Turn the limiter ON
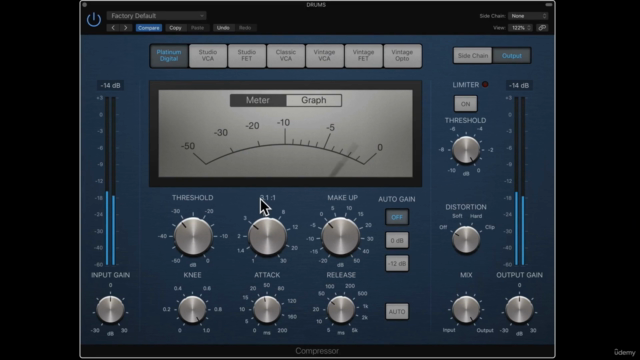The height and width of the screenshot is (360, 640). (466, 104)
